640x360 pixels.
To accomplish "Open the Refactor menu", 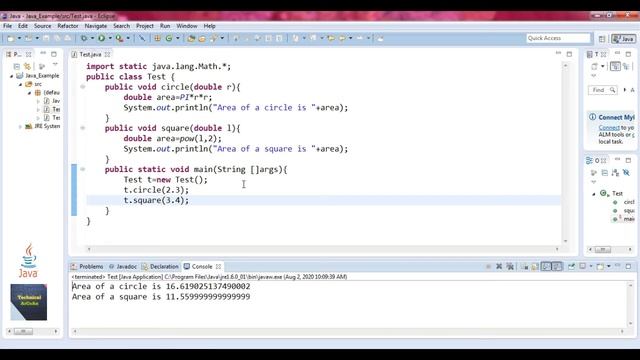I will (x=68, y=26).
